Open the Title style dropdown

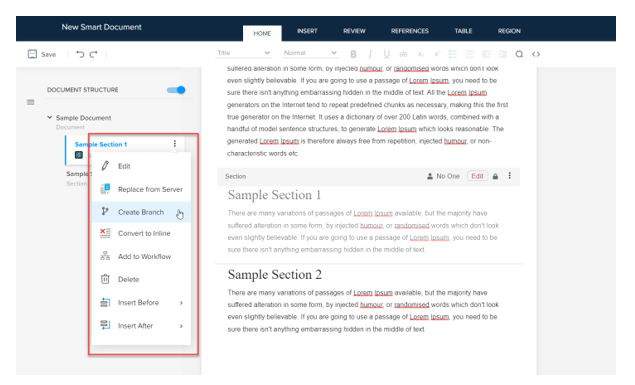243,53
